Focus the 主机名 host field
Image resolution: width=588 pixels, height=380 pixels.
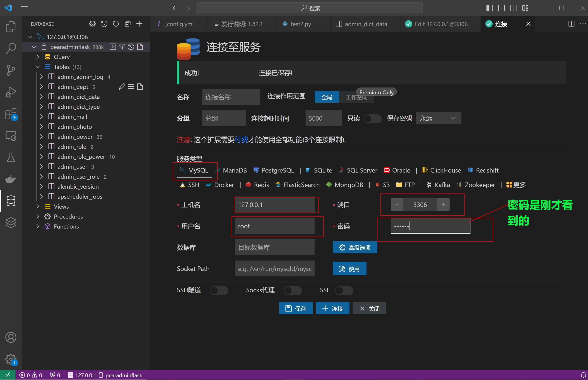click(275, 205)
